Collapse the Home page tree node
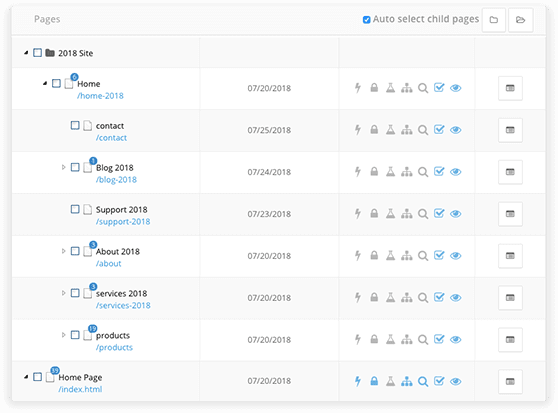 click(45, 83)
